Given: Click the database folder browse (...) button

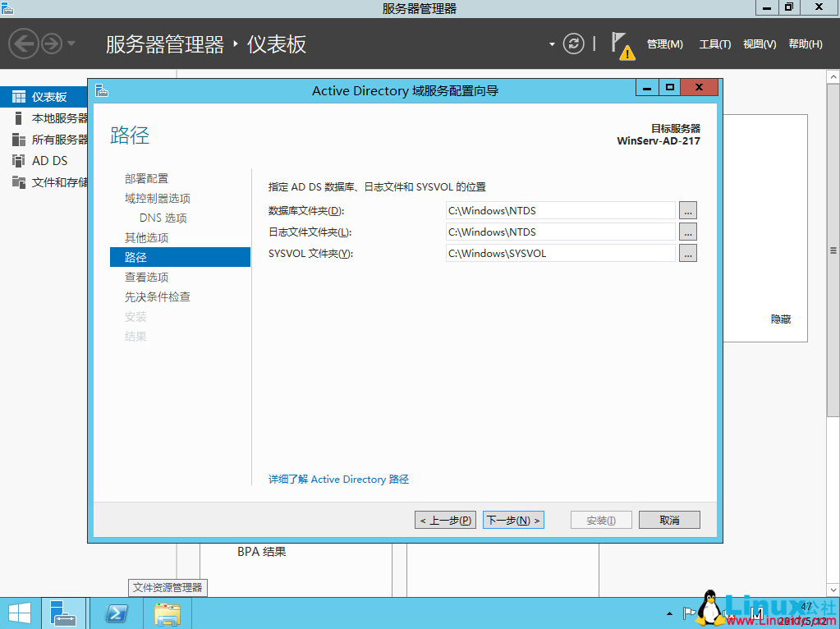Looking at the screenshot, I should [x=687, y=210].
